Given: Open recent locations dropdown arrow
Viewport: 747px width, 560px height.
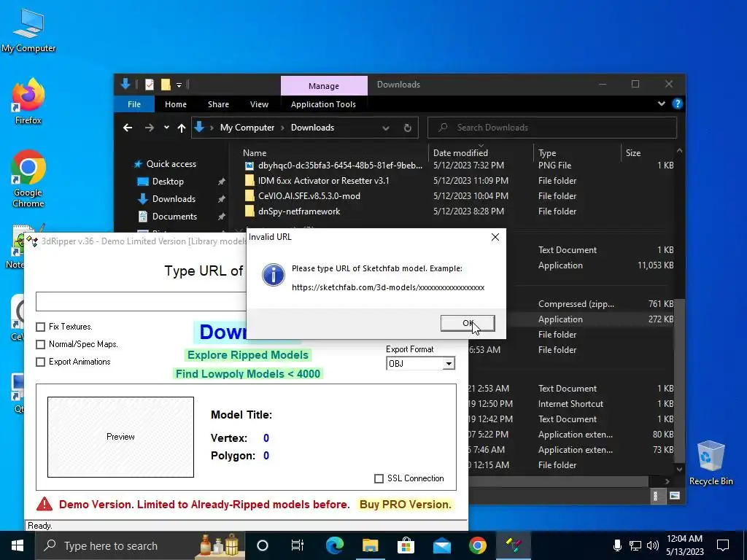Looking at the screenshot, I should coord(166,128).
